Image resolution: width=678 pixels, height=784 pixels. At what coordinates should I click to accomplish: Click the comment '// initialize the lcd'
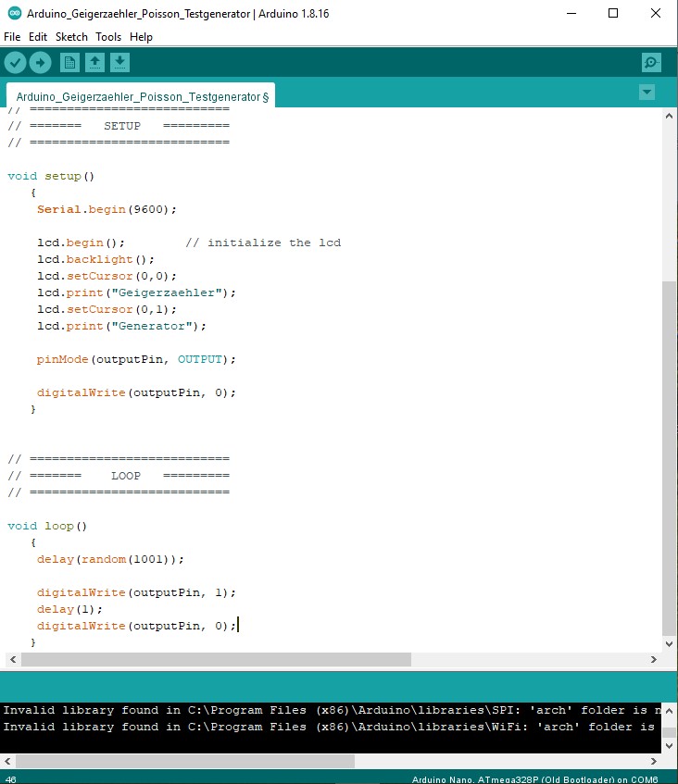click(263, 243)
